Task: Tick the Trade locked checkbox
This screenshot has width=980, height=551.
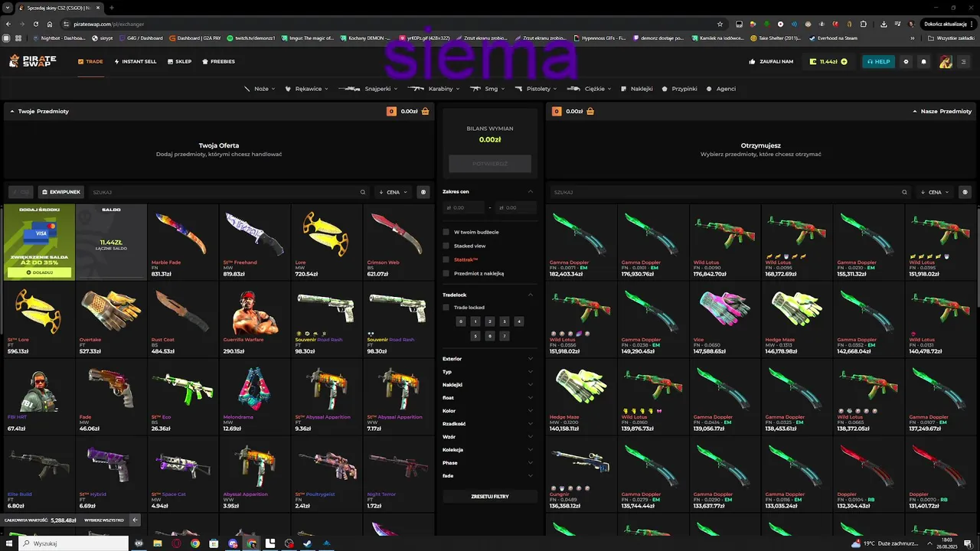Action: tap(446, 308)
